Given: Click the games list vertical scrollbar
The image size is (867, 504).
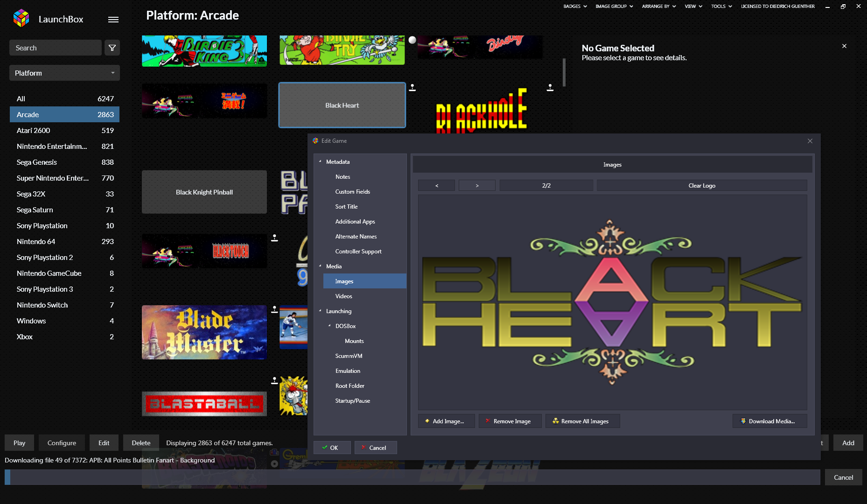Looking at the screenshot, I should tap(564, 72).
